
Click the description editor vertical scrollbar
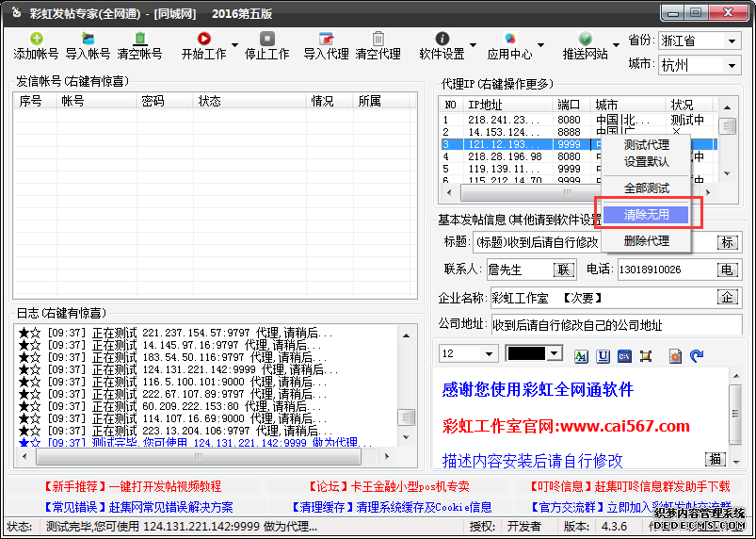pos(735,414)
